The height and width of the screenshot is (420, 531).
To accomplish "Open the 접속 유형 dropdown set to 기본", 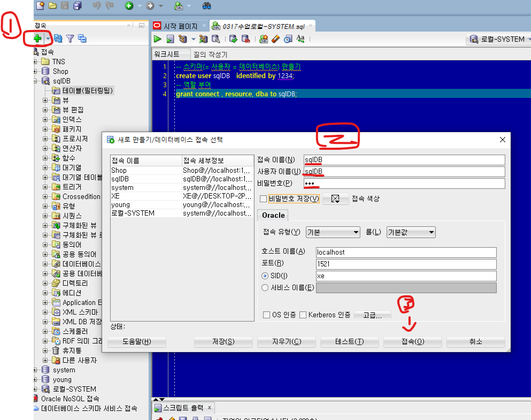I will pyautogui.click(x=333, y=232).
